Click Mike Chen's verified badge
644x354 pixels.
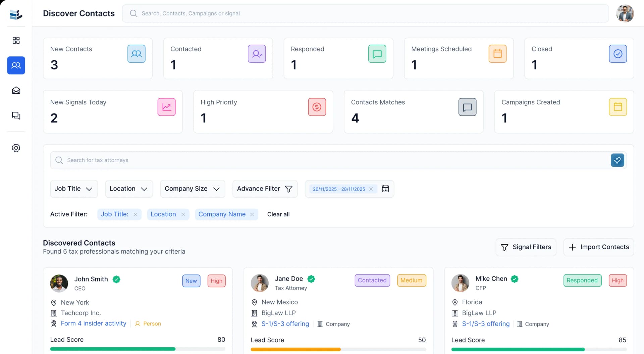[x=515, y=279]
